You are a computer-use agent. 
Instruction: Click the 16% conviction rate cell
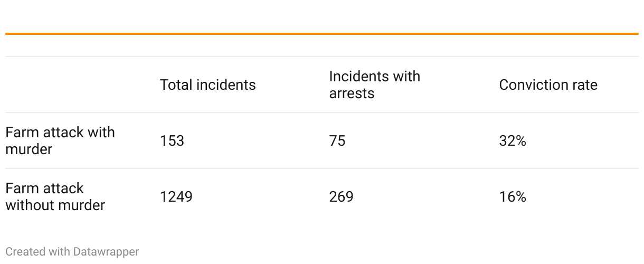tap(513, 197)
